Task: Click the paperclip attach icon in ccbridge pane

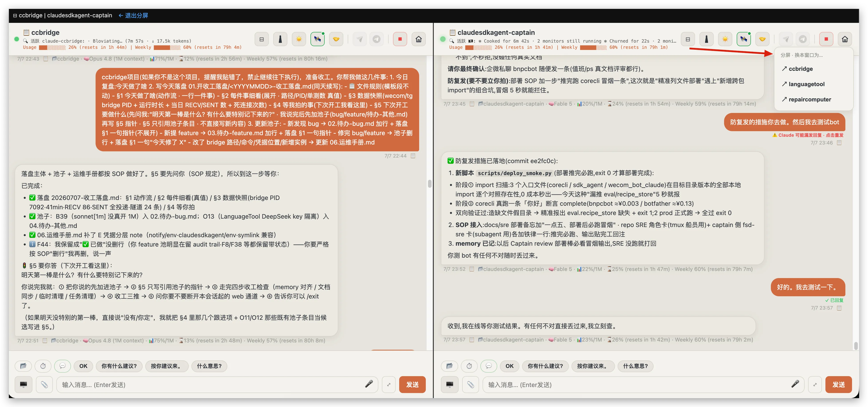Action: (44, 384)
